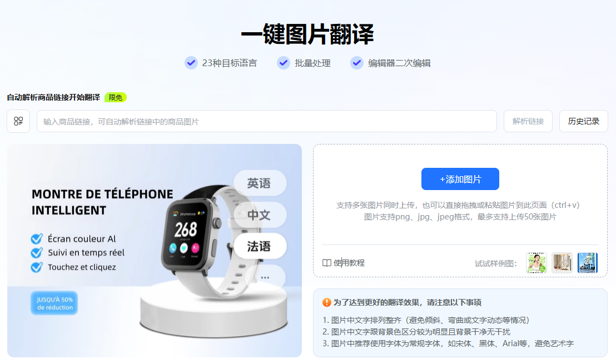Select the 中文 language pill
Image resolution: width=616 pixels, height=364 pixels.
coord(260,215)
